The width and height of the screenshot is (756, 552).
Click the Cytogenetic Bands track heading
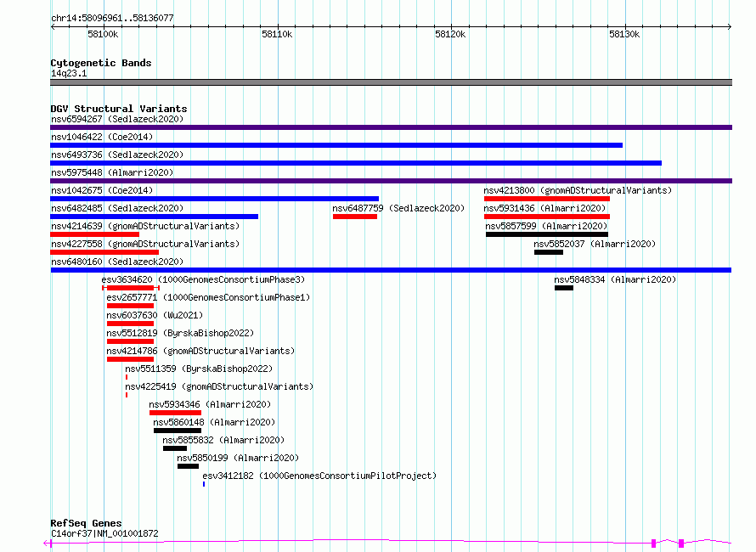(101, 63)
